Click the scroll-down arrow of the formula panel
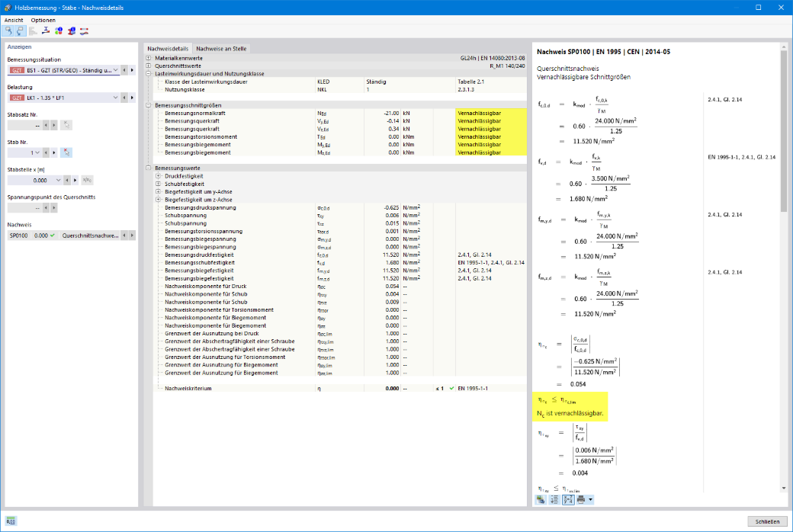 click(784, 489)
